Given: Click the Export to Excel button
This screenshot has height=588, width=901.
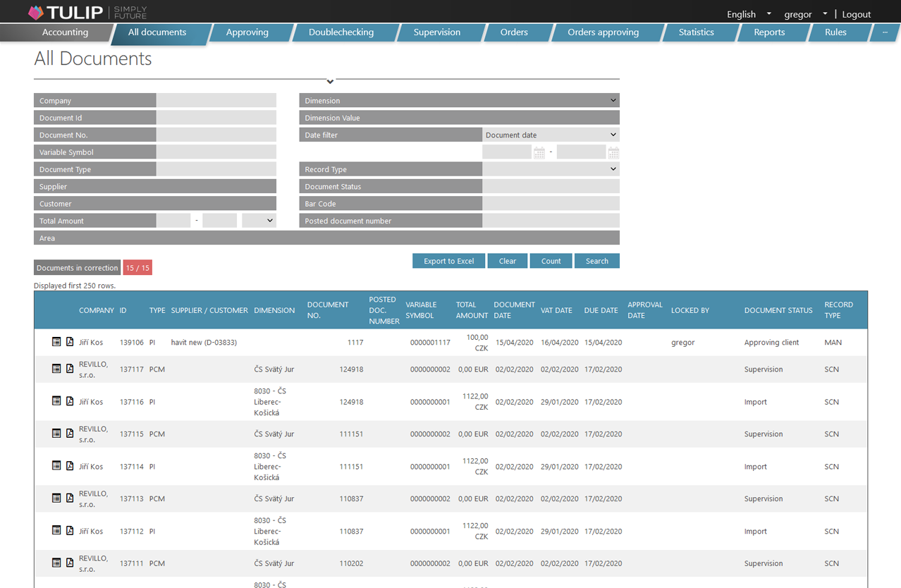Looking at the screenshot, I should point(448,260).
